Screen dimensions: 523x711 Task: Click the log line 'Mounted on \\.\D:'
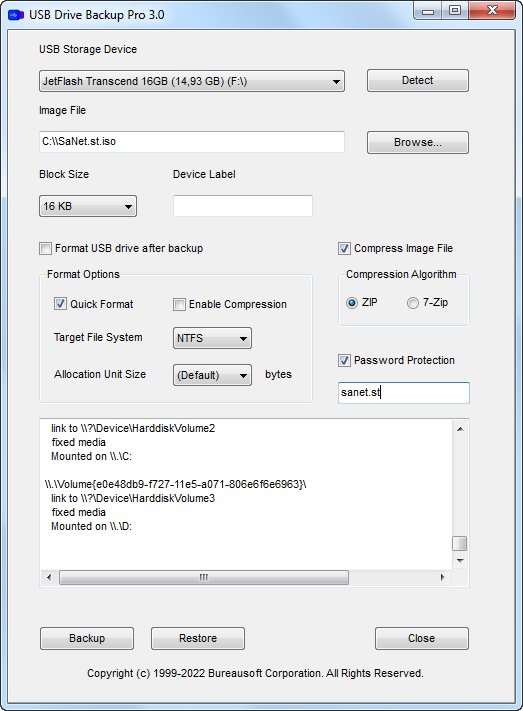pos(91,526)
